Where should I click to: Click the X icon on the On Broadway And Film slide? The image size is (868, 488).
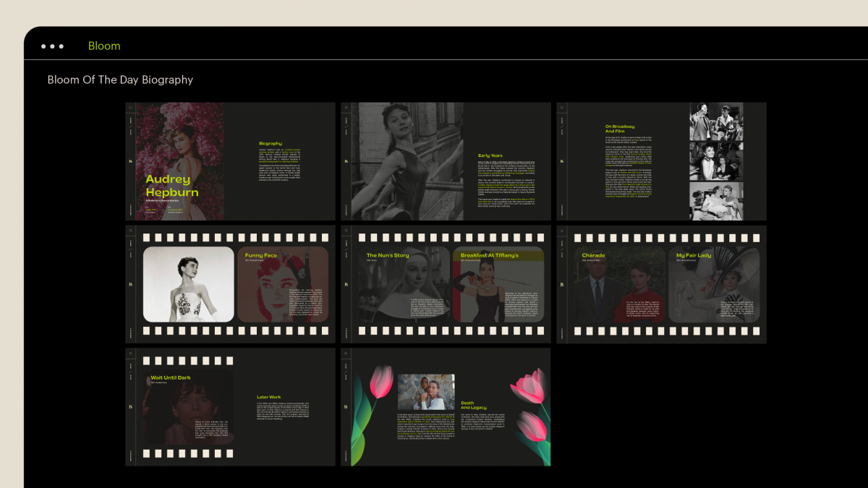coord(562,108)
